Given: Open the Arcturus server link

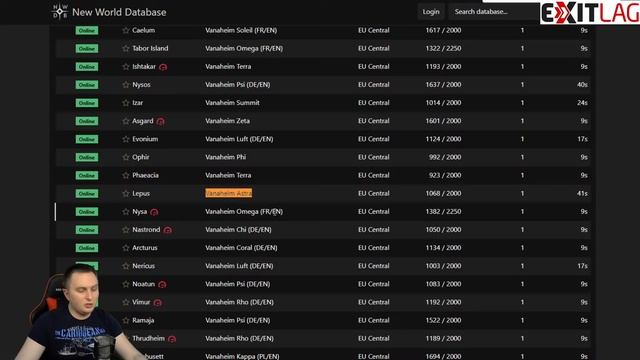Looking at the screenshot, I should (x=144, y=248).
